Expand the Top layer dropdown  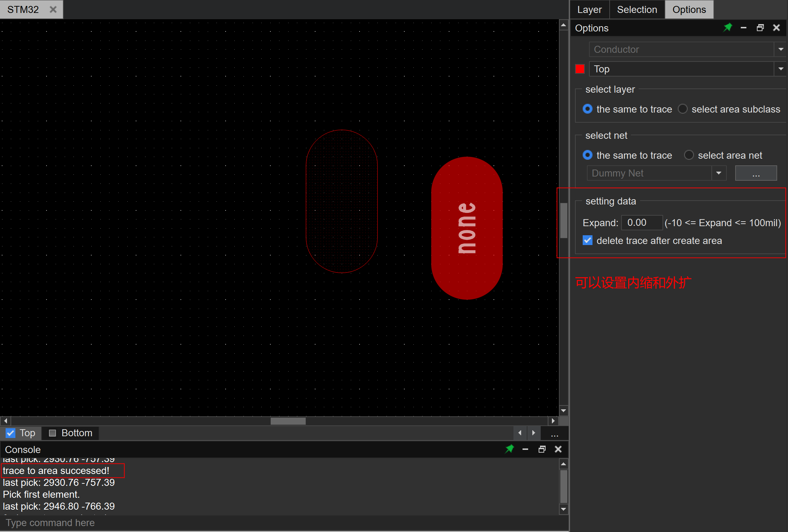click(781, 69)
